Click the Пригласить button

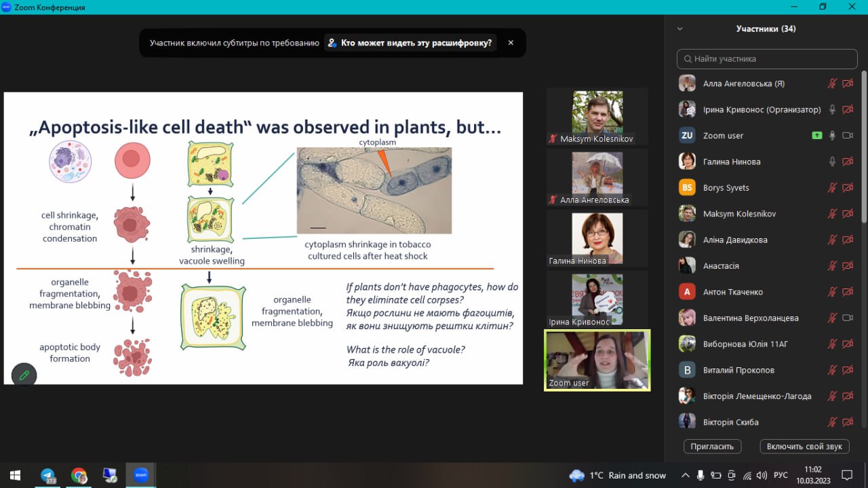pos(713,447)
